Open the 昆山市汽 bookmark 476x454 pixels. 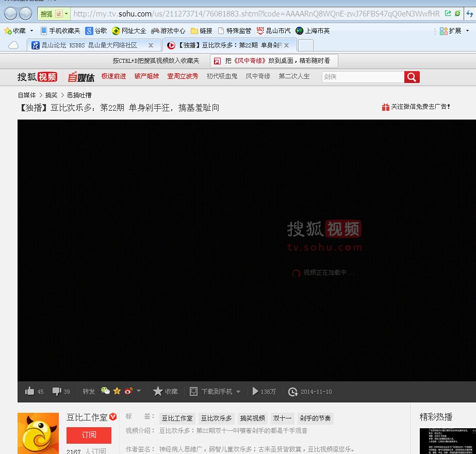click(273, 30)
